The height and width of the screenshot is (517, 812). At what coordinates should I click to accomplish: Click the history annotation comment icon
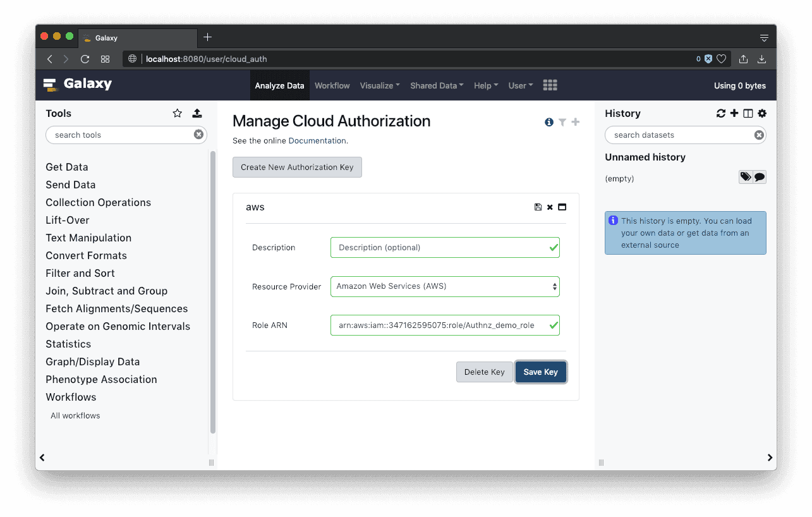coord(760,177)
